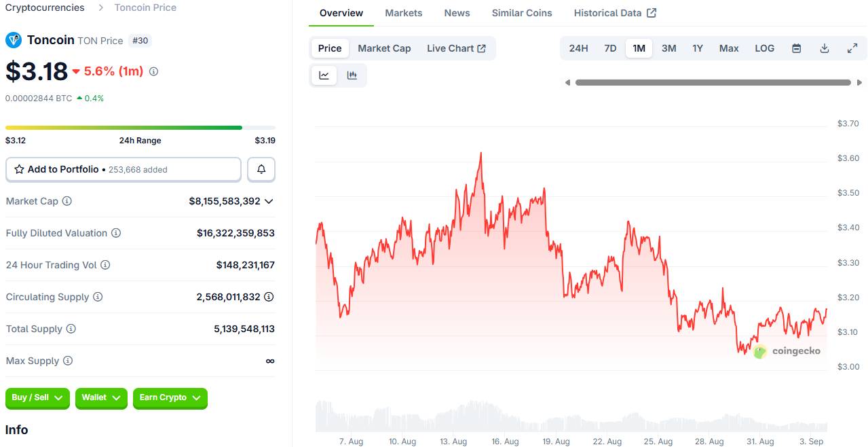Viewport: 868px width, 447px height.
Task: Click the chart range scrollbar bar
Action: (713, 83)
